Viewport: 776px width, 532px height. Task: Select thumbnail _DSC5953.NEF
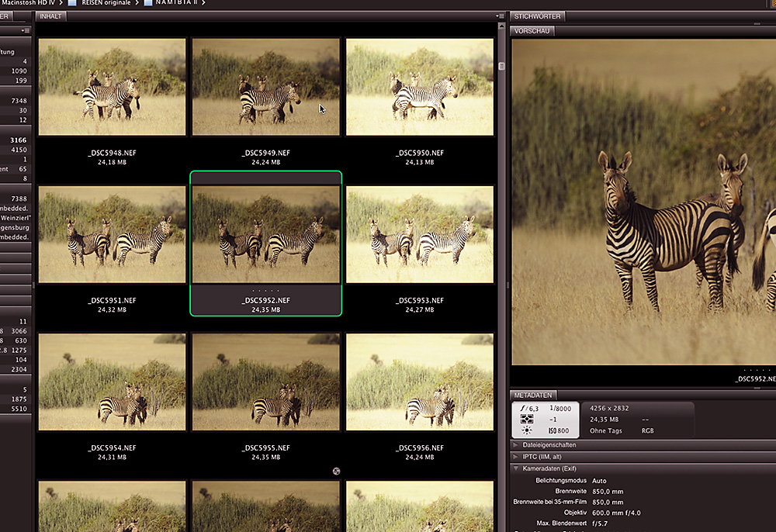point(420,234)
